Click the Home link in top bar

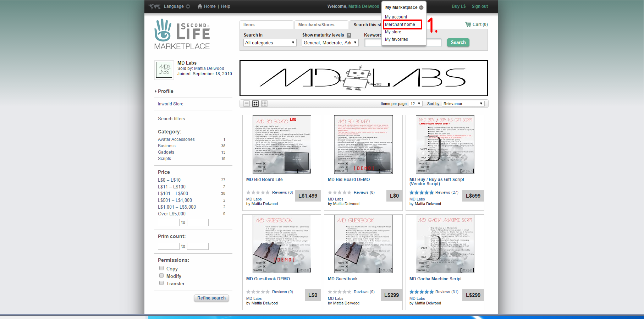click(210, 6)
